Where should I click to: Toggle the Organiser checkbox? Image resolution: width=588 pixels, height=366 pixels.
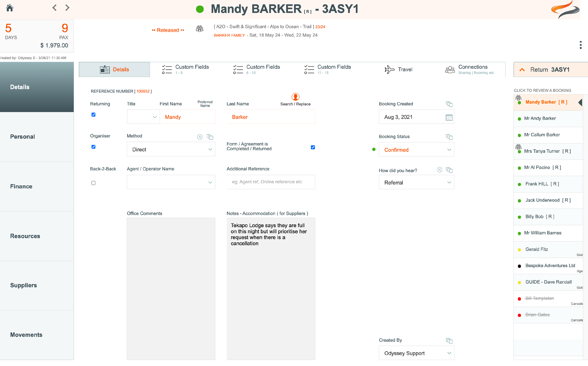tap(93, 147)
